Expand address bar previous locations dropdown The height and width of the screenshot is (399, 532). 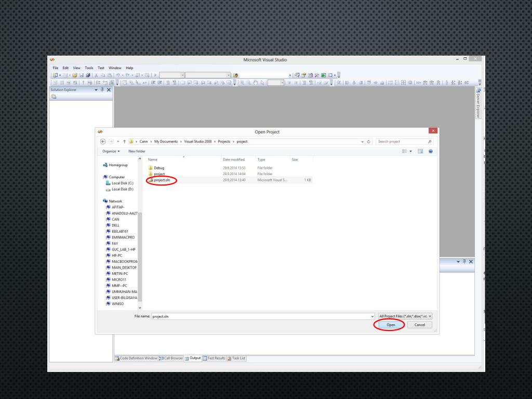pos(362,142)
